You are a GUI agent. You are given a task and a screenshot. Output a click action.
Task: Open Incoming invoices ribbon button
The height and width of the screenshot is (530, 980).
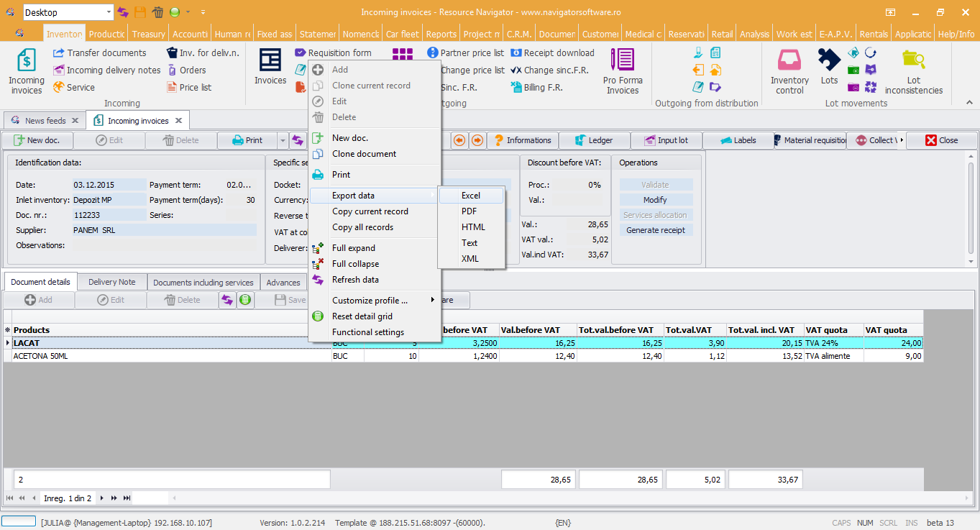(x=27, y=72)
